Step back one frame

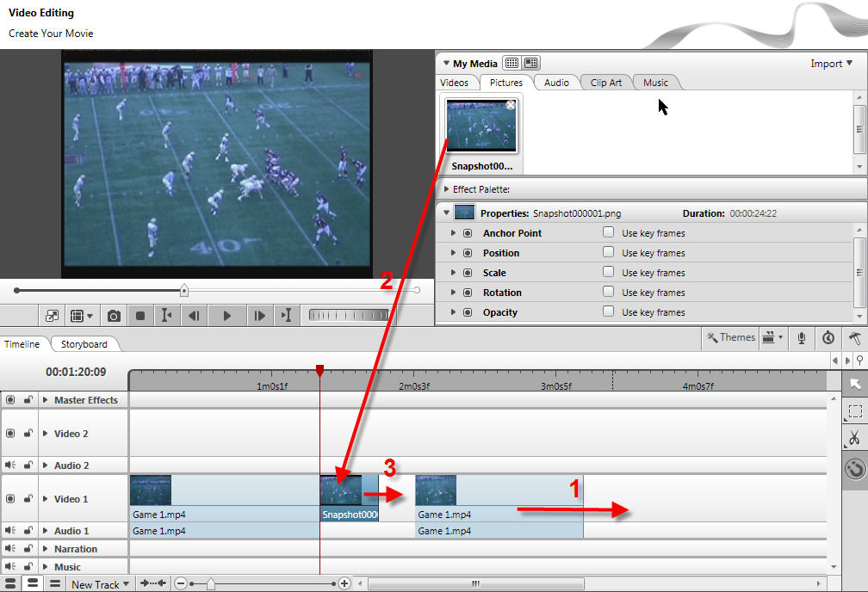click(x=194, y=316)
